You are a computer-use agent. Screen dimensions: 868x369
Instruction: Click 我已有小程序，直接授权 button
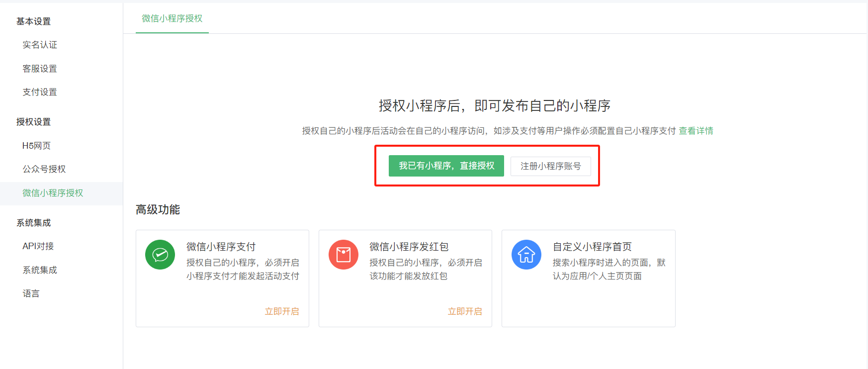point(446,166)
